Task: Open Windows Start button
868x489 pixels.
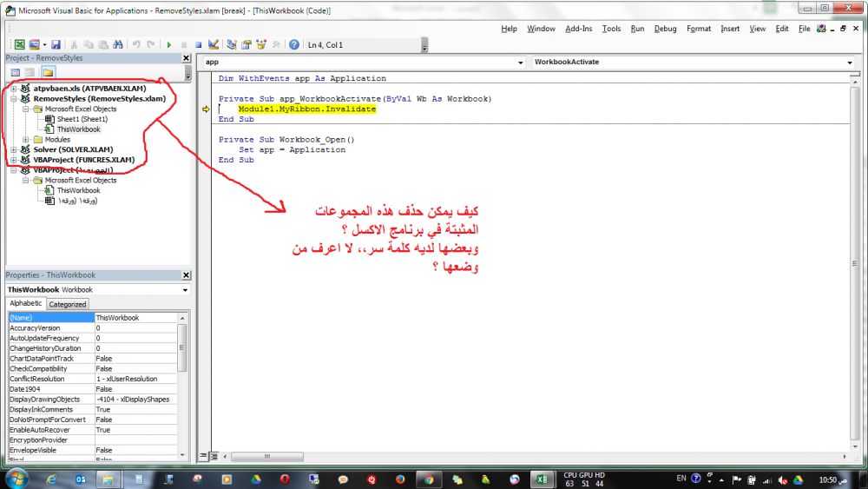Action: click(x=16, y=479)
